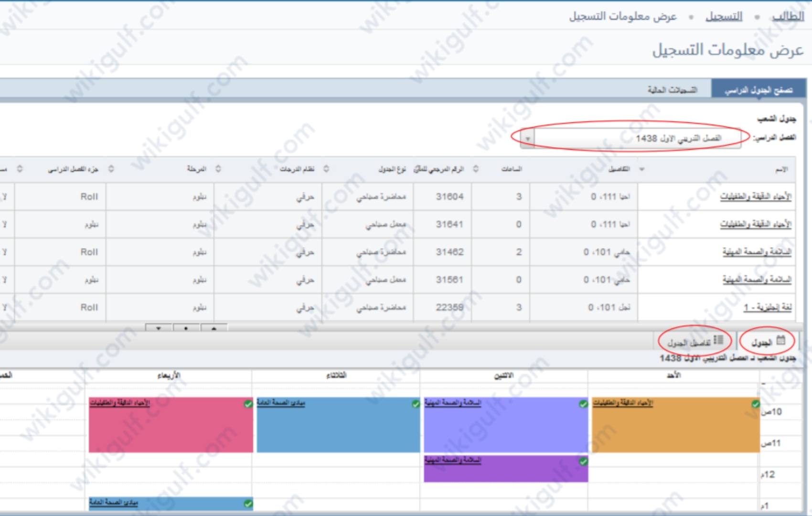Viewport: 812px width, 516px height.
Task: Switch to the التسجيلات الحالية tab
Action: pos(672,90)
